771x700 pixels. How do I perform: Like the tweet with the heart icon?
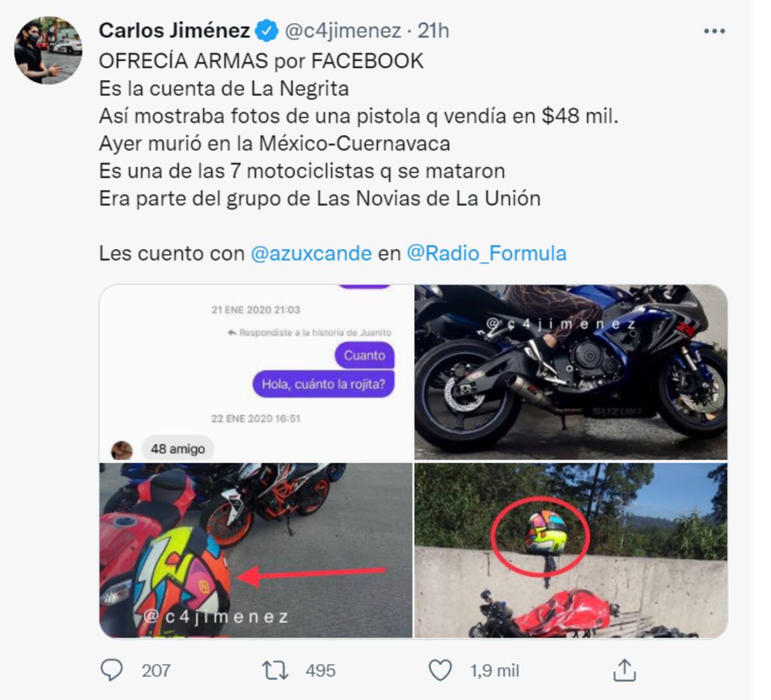pyautogui.click(x=440, y=670)
